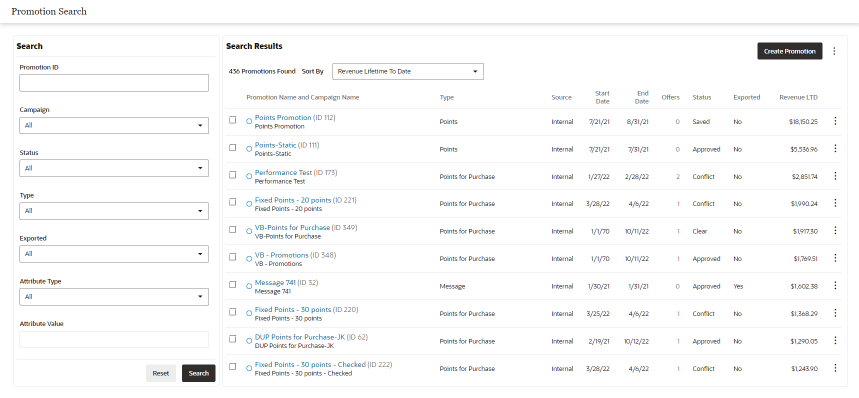Open the Performance Test (ID 173) link
The height and width of the screenshot is (398, 859).
(296, 172)
